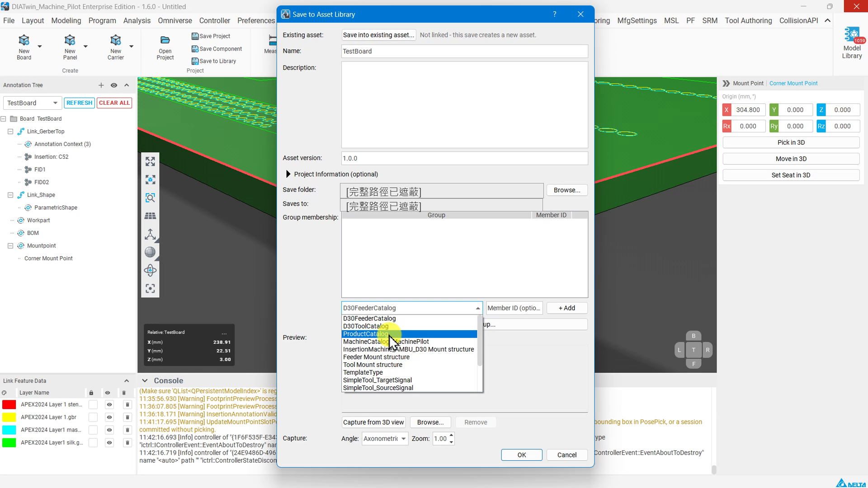Delete the APEX2024 Layer 1.gbr layer
This screenshot has width=868, height=488.
coord(127,417)
